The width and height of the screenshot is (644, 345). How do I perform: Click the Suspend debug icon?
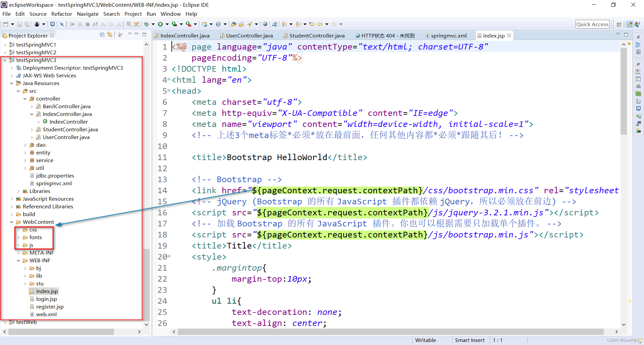[80, 24]
